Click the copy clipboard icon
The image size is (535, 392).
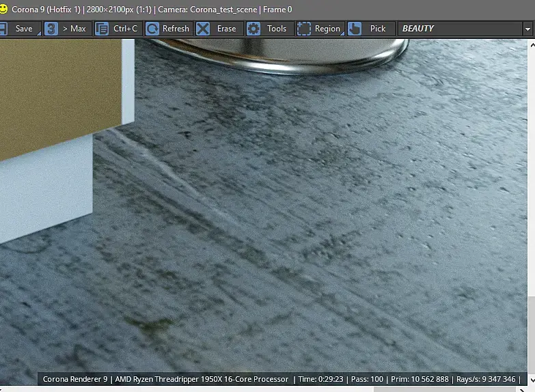pyautogui.click(x=102, y=29)
